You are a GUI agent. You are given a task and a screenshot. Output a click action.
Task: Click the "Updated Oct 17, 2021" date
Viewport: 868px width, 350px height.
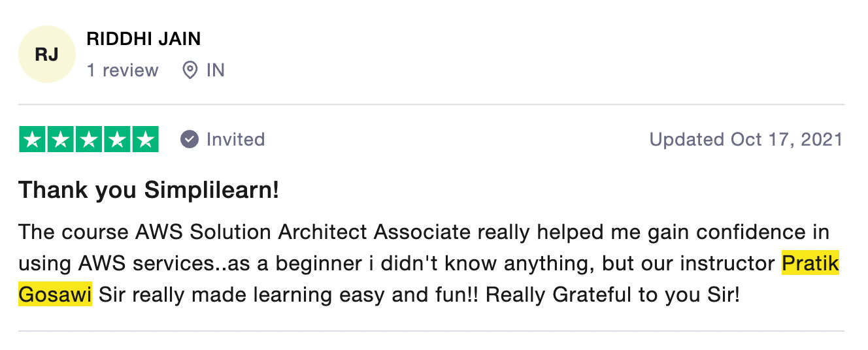[x=746, y=139]
